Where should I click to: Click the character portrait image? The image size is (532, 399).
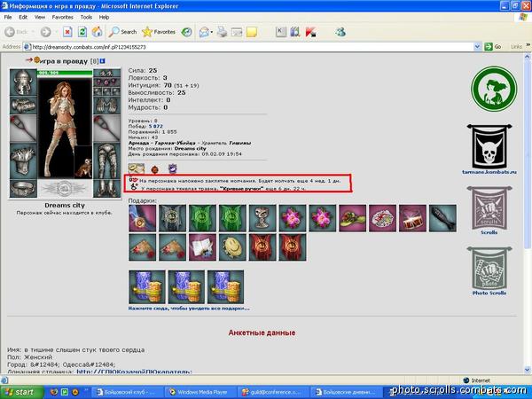(65, 129)
